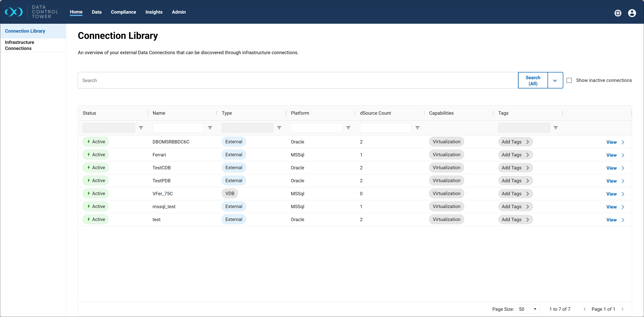The width and height of the screenshot is (644, 317).
Task: Open the Platform column filter menu icon
Action: click(x=348, y=128)
